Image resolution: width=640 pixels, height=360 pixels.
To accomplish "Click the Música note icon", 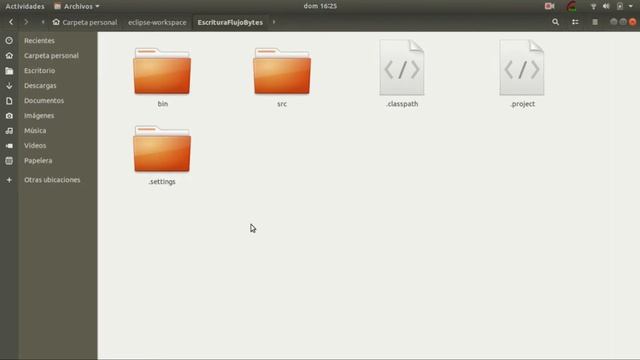I will click(x=9, y=131).
